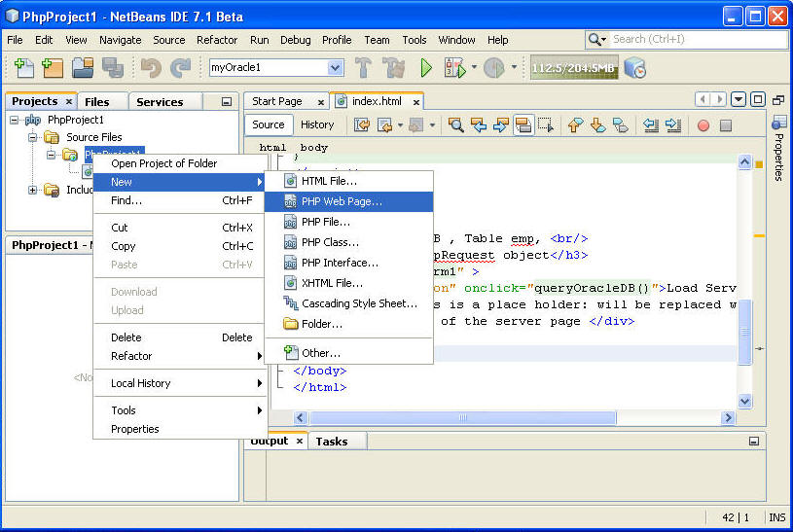Minimize the Projects window group
Viewport: 793px width, 532px height.
[x=227, y=102]
